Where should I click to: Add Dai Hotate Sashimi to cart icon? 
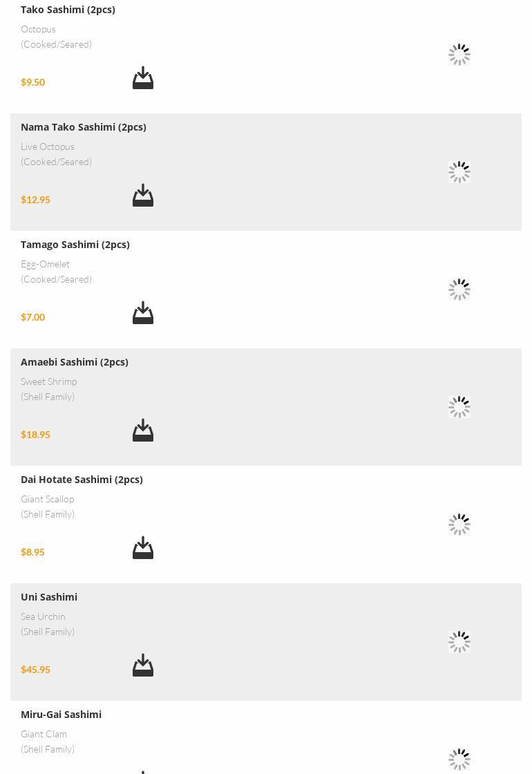[143, 548]
